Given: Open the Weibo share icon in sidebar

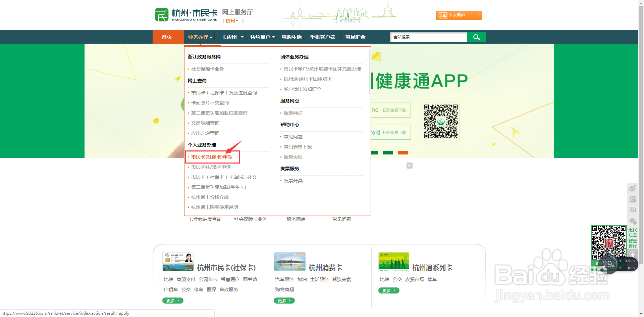Looking at the screenshot, I should [633, 188].
